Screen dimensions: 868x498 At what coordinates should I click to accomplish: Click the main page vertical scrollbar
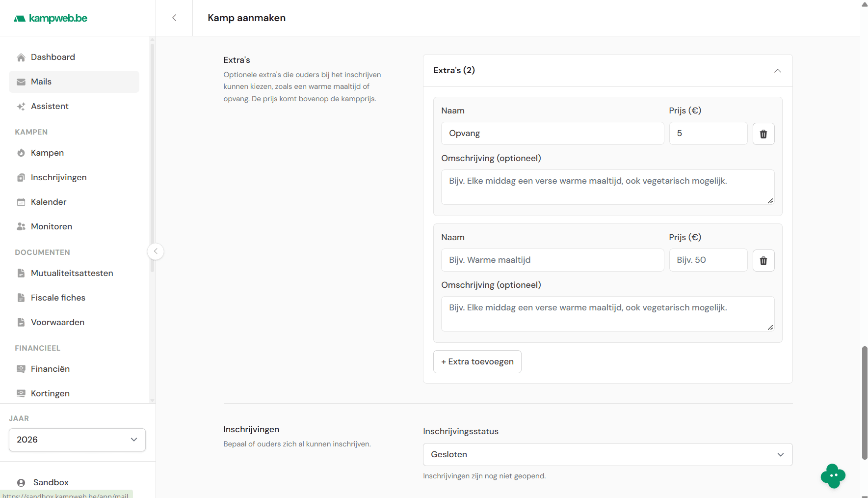pos(865,403)
